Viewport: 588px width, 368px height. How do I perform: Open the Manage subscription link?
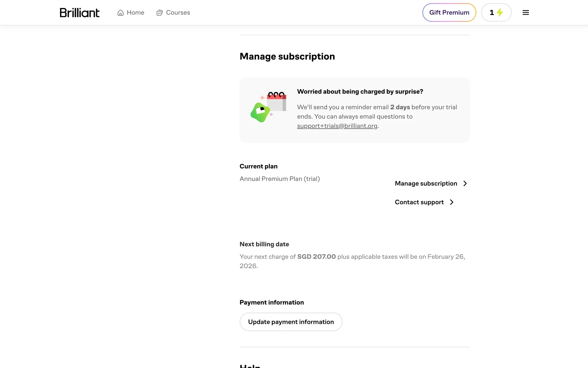click(431, 183)
